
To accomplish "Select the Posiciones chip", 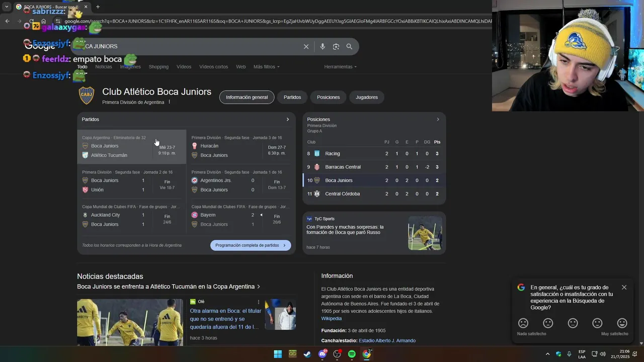I will [329, 97].
